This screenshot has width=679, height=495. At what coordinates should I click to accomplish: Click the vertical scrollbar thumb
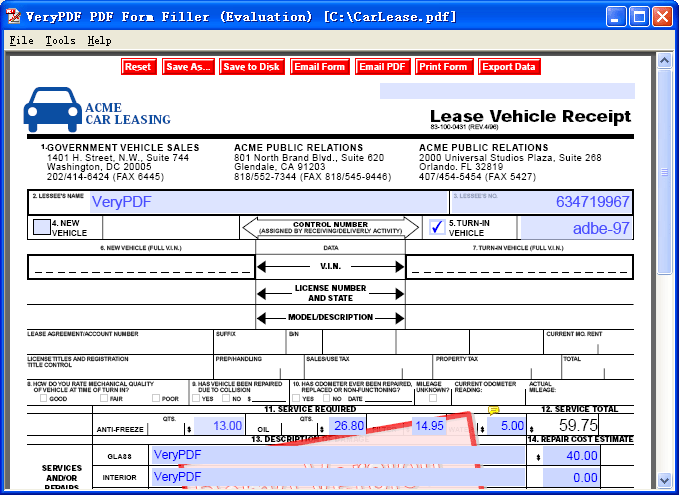pos(664,172)
